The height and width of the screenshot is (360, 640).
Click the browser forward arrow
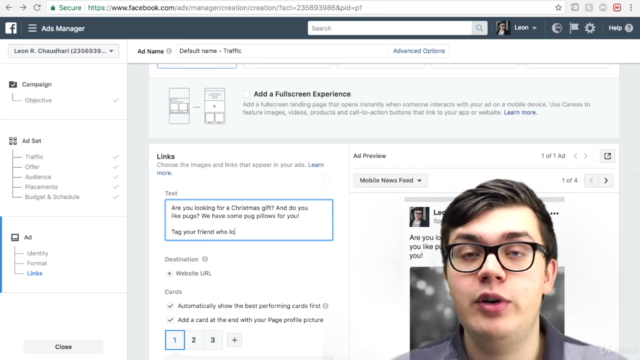coord(23,7)
